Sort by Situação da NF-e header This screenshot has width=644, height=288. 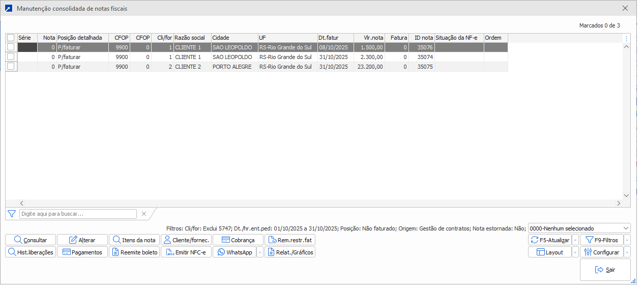(x=459, y=38)
